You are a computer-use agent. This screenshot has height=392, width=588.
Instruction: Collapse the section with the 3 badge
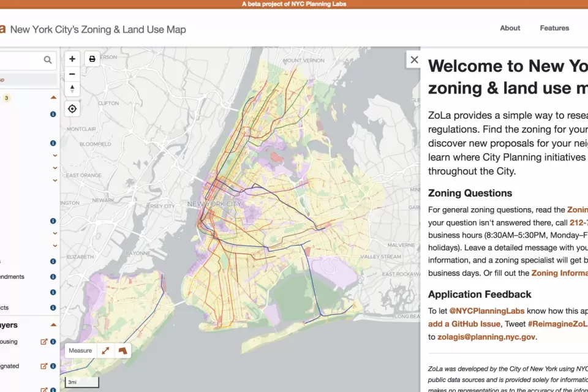tap(53, 97)
